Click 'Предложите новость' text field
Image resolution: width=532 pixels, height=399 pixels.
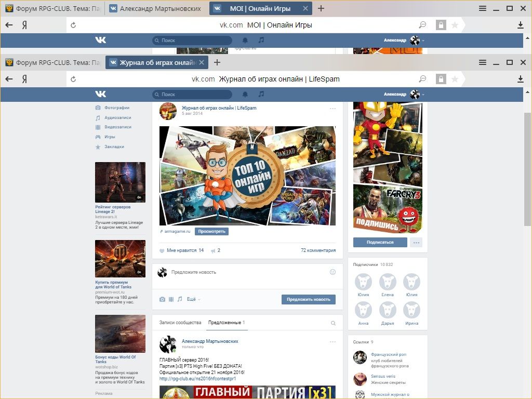point(248,272)
